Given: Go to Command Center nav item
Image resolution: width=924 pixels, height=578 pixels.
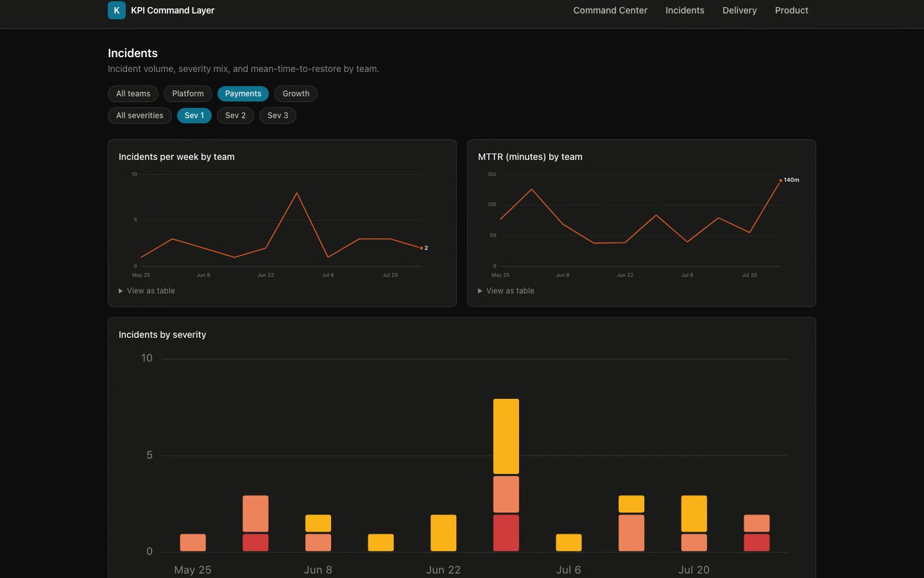Looking at the screenshot, I should 610,10.
